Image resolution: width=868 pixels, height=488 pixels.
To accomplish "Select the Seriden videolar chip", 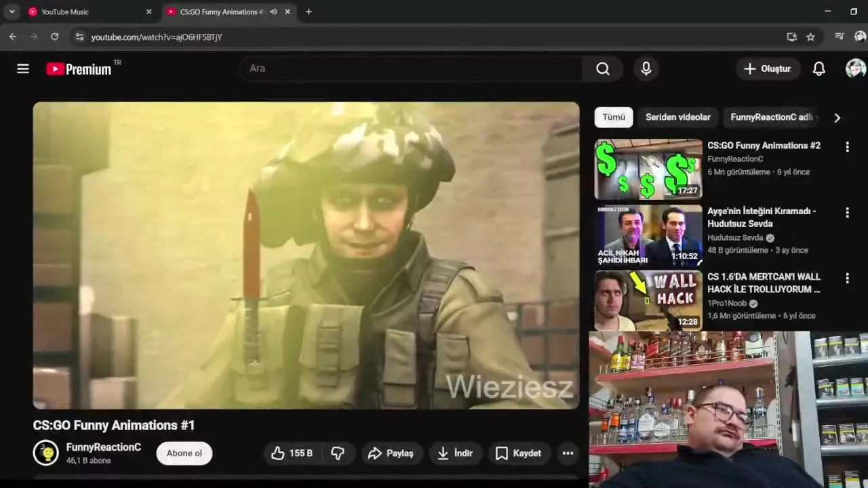I will 678,117.
